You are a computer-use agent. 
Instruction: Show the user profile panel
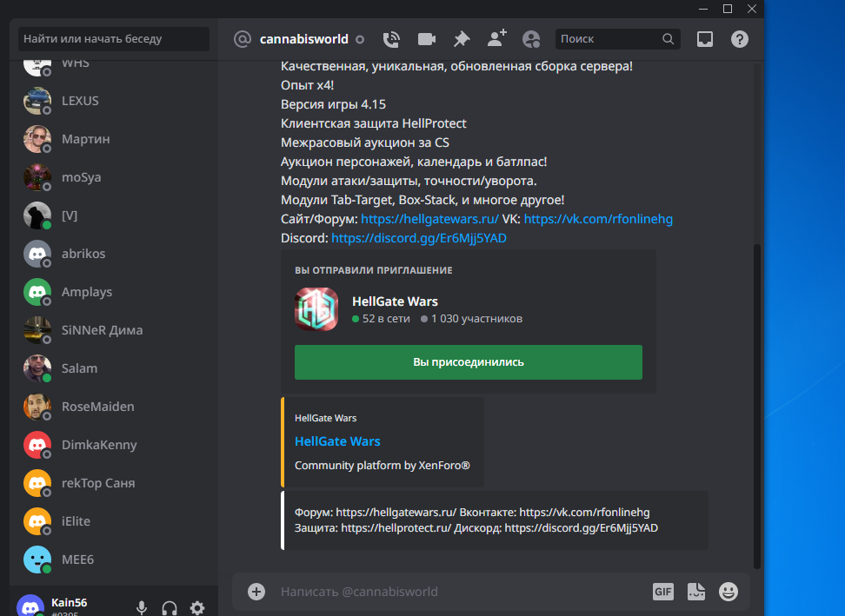click(531, 39)
